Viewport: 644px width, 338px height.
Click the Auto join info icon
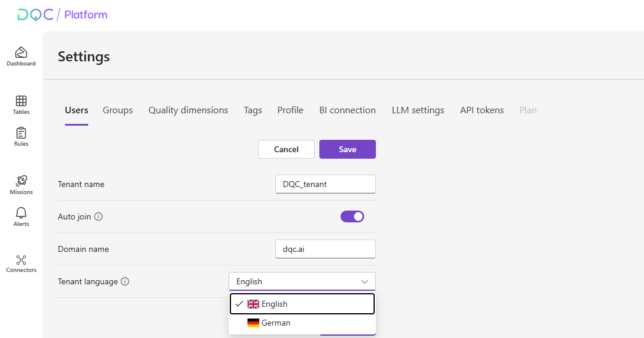[x=98, y=216]
